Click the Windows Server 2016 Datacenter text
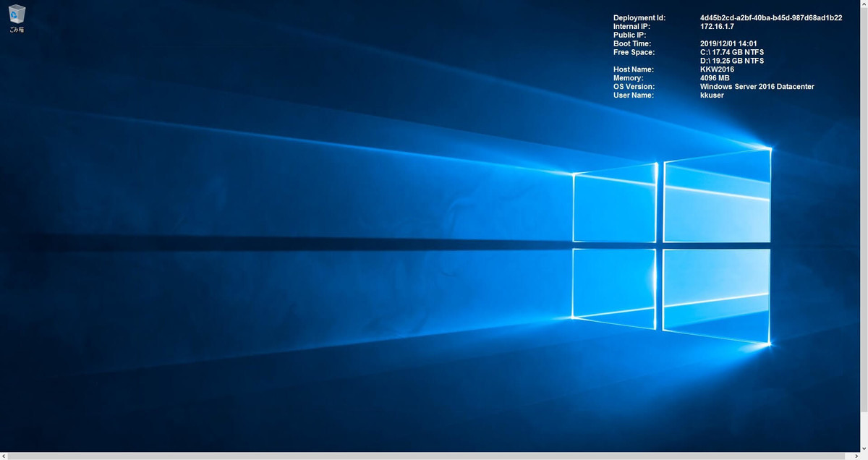The width and height of the screenshot is (868, 460). [757, 87]
